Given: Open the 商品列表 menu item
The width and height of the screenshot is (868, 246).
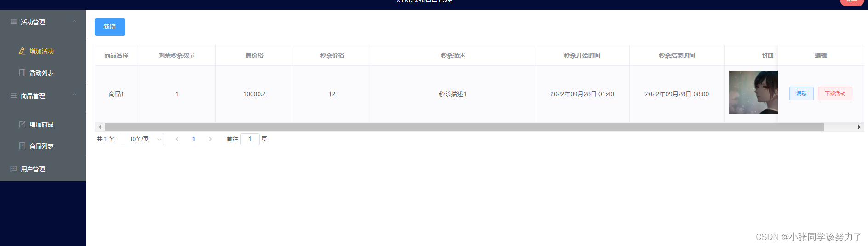Looking at the screenshot, I should coord(43,146).
